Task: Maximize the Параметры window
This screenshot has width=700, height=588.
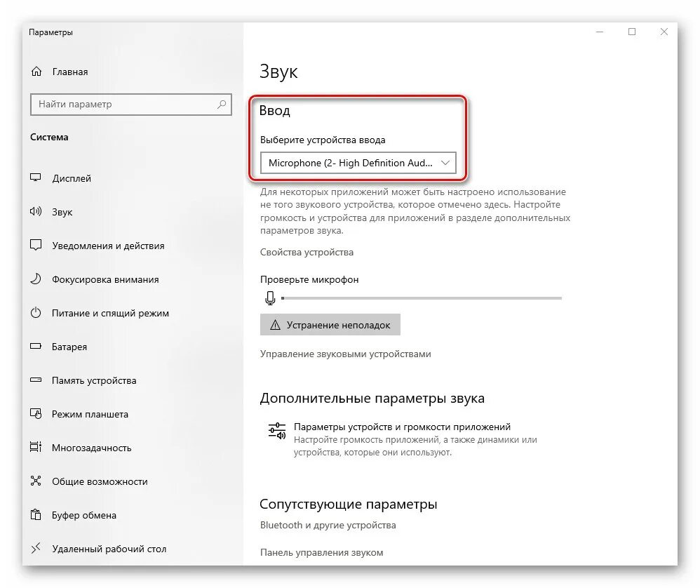Action: click(632, 32)
